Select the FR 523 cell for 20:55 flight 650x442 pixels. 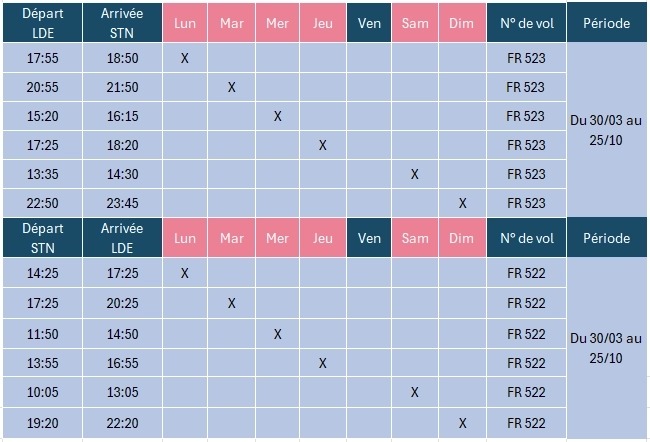(526, 87)
